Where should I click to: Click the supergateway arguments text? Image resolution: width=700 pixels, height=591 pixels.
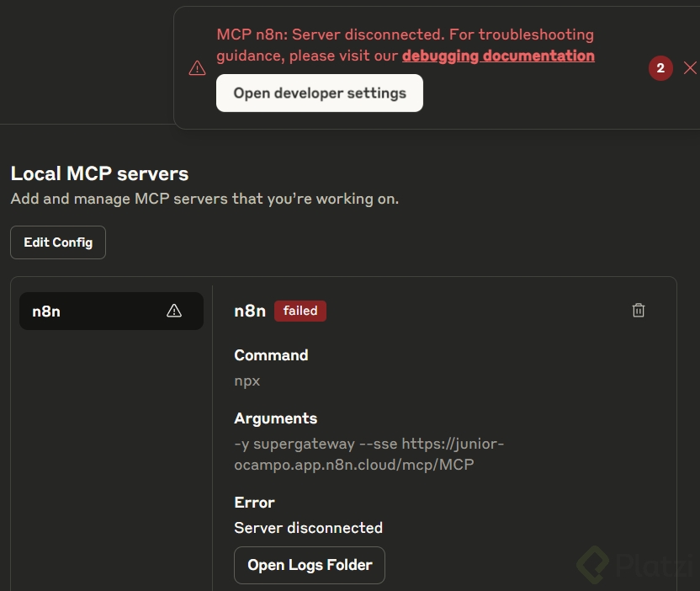pyautogui.click(x=369, y=455)
